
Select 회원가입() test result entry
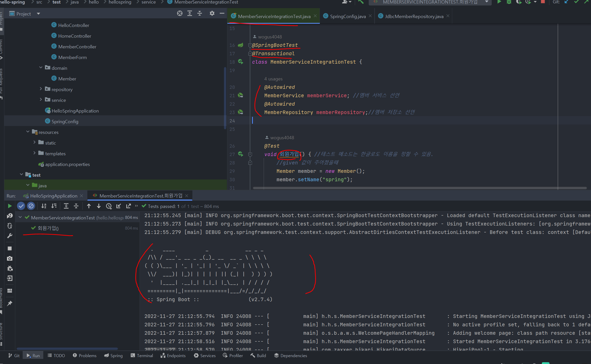[x=48, y=228]
